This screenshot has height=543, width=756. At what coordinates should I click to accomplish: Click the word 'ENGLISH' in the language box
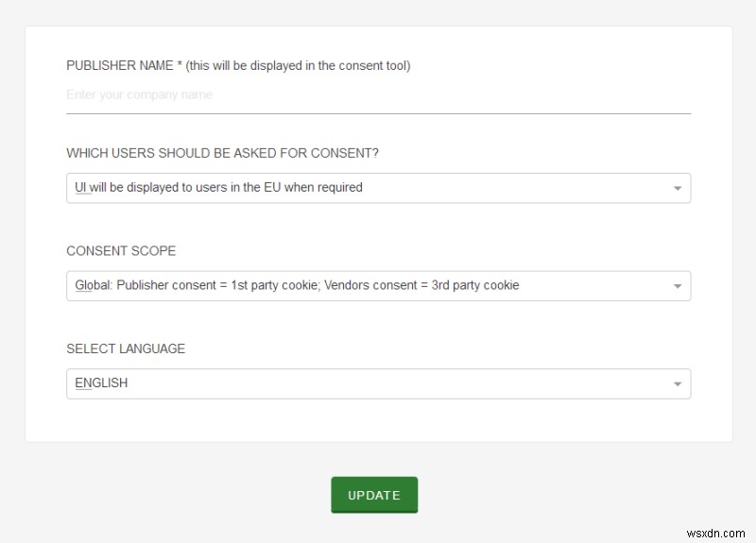[x=101, y=383]
